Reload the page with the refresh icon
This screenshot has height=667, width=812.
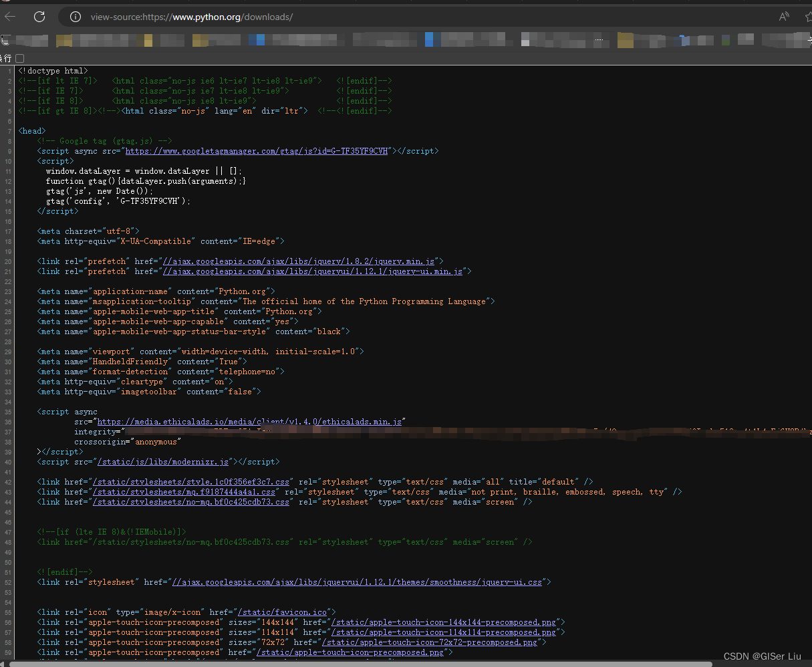click(39, 17)
